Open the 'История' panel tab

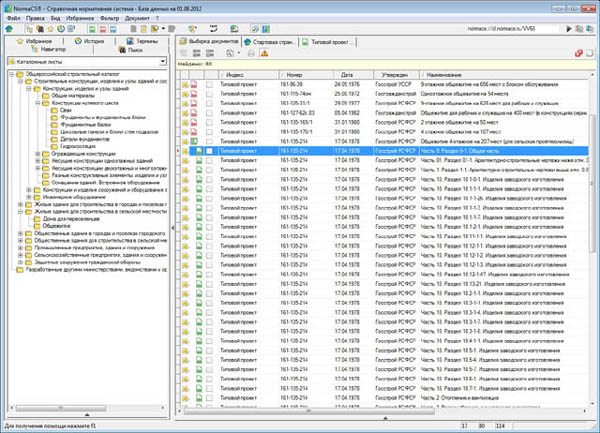[x=90, y=41]
